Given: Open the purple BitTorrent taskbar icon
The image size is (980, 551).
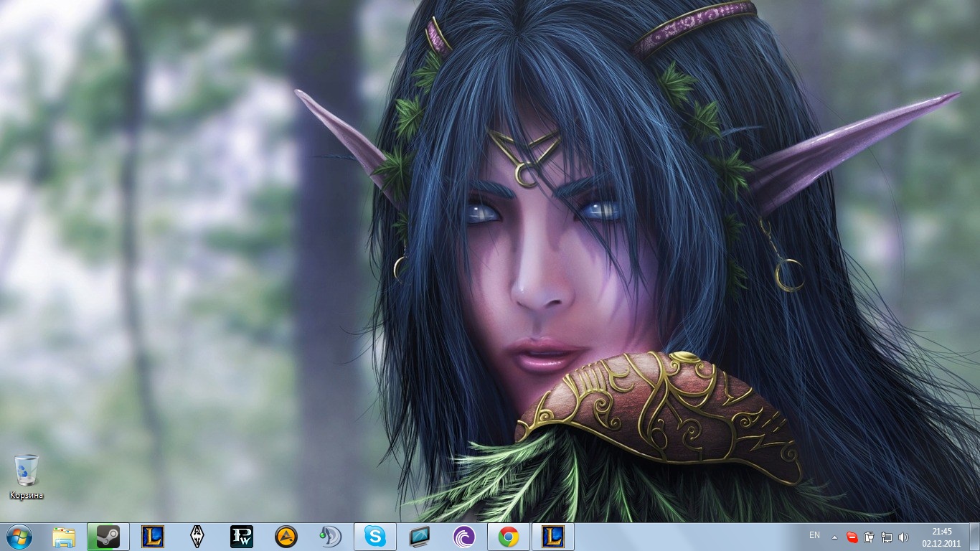Looking at the screenshot, I should 464,537.
